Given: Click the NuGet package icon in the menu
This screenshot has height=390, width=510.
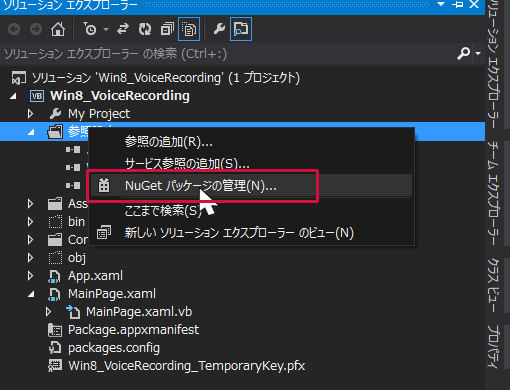Looking at the screenshot, I should [x=104, y=186].
